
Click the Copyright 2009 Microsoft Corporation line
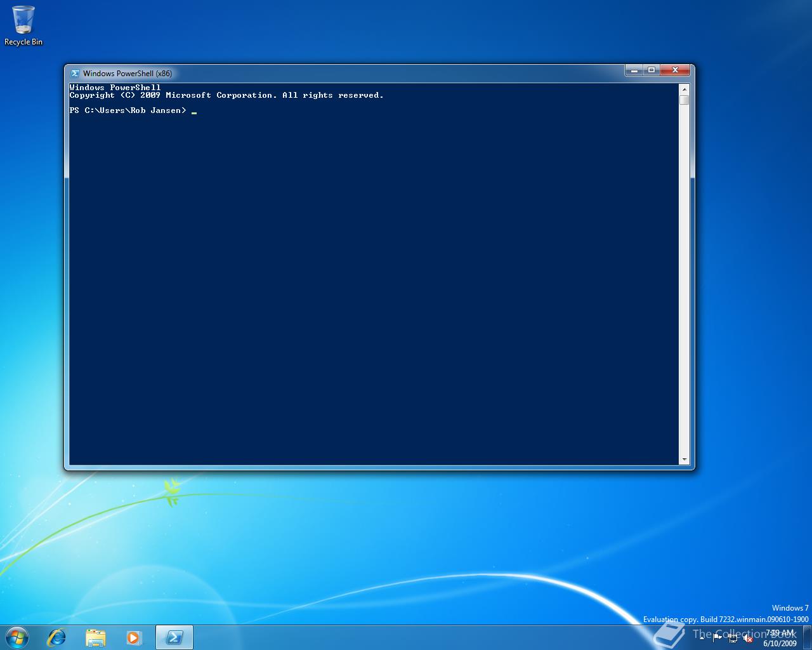(x=226, y=95)
